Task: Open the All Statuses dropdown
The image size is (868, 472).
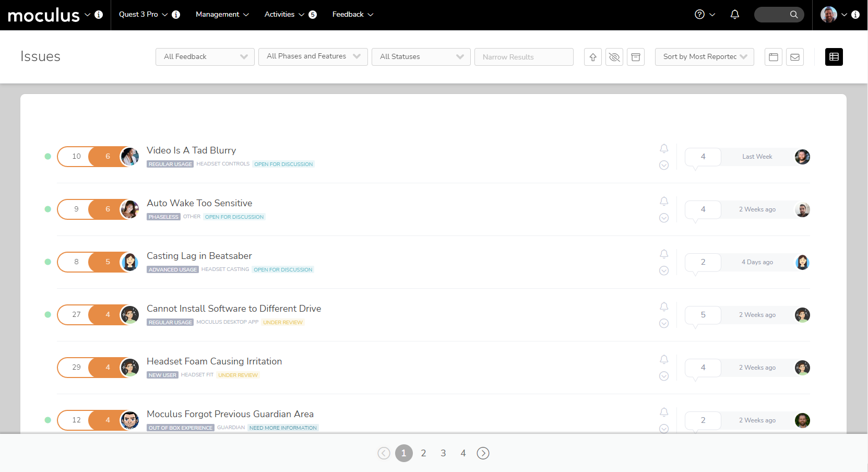Action: coord(421,57)
